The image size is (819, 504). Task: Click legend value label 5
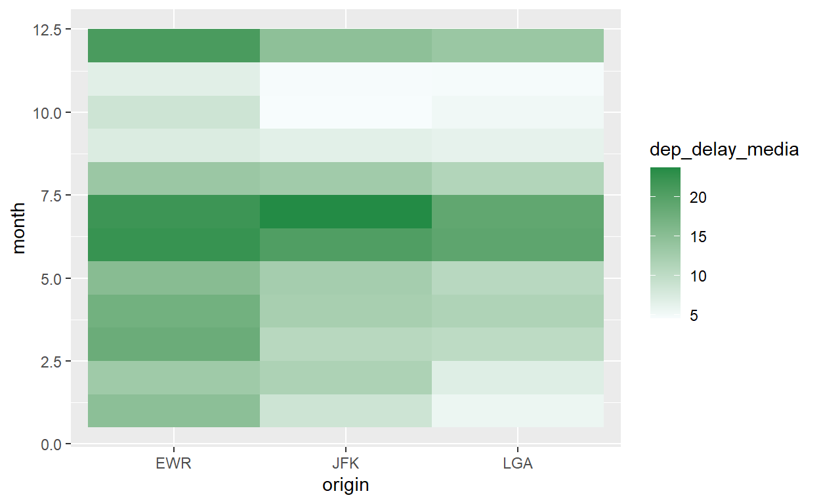click(x=694, y=316)
